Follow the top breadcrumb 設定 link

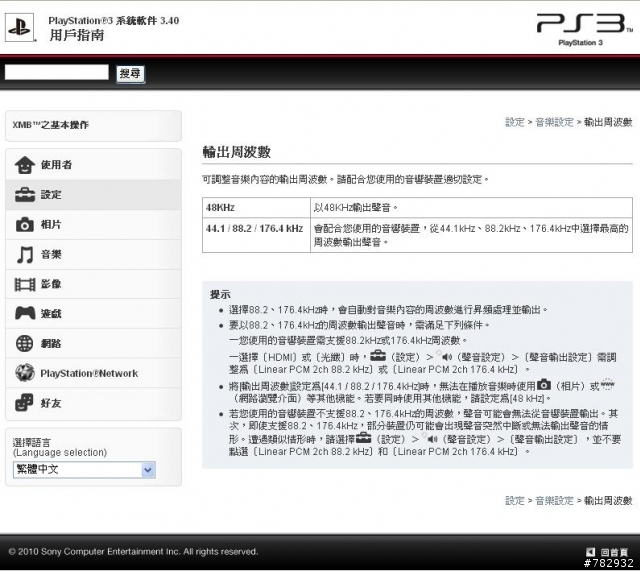[x=515, y=122]
